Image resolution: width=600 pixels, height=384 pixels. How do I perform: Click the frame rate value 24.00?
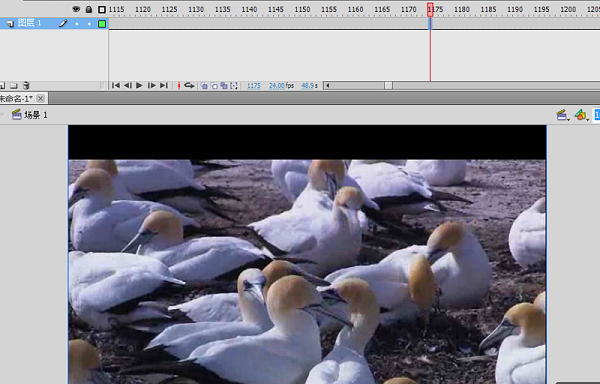pyautogui.click(x=277, y=86)
